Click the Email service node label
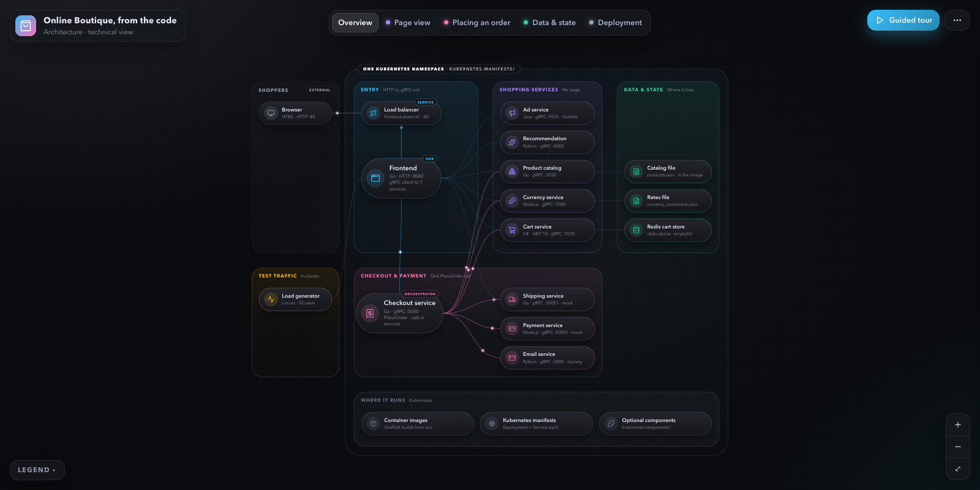The image size is (980, 490). click(539, 354)
